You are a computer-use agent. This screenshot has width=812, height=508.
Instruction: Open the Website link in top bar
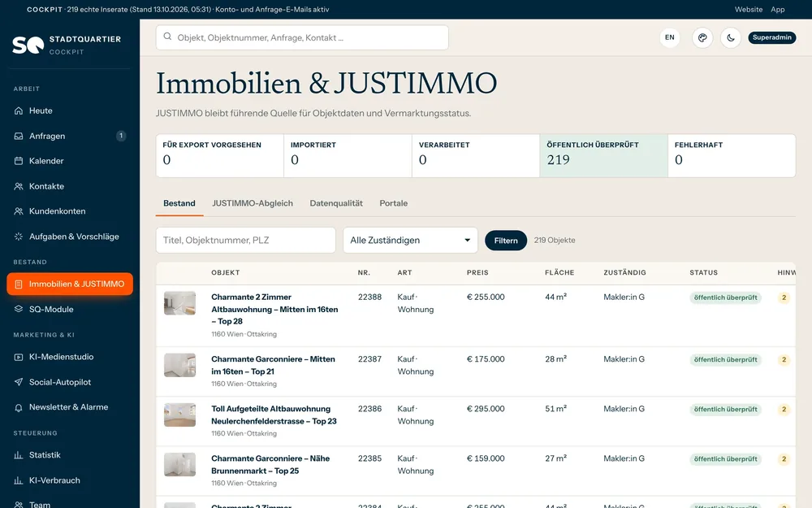tap(749, 9)
